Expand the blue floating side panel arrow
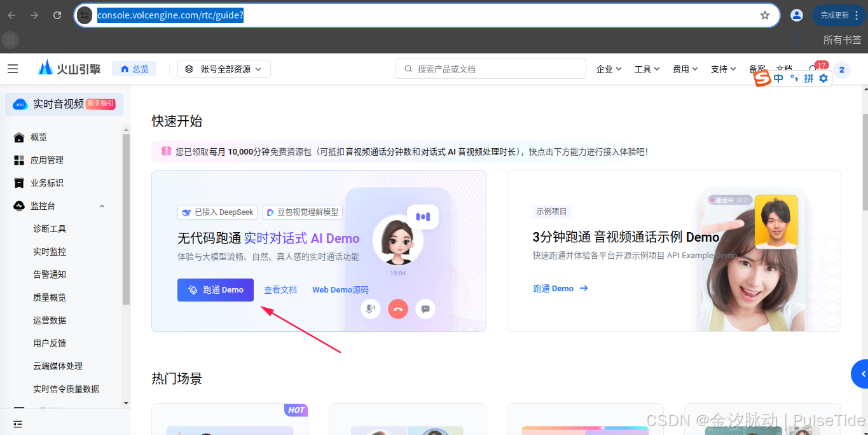This screenshot has height=435, width=868. click(860, 374)
